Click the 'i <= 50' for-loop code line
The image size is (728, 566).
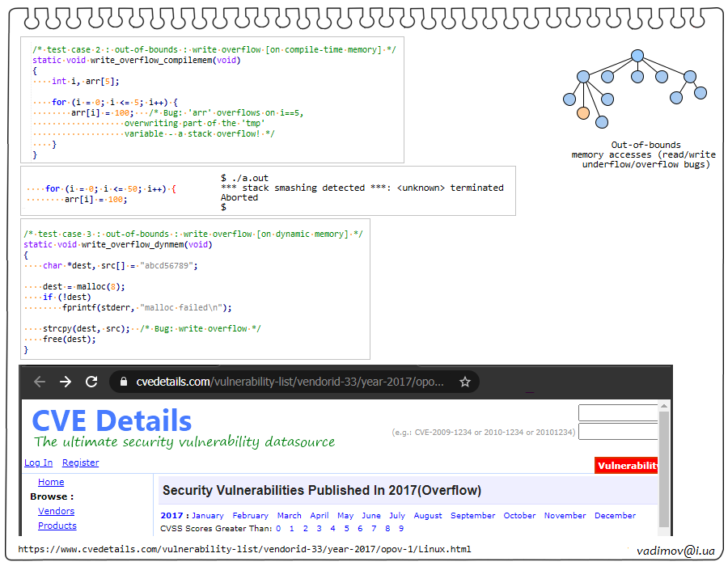click(111, 189)
